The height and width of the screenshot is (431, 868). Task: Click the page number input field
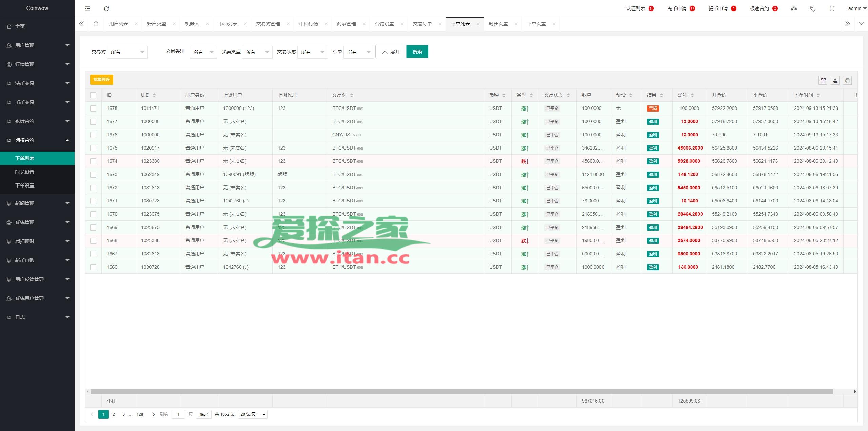178,414
